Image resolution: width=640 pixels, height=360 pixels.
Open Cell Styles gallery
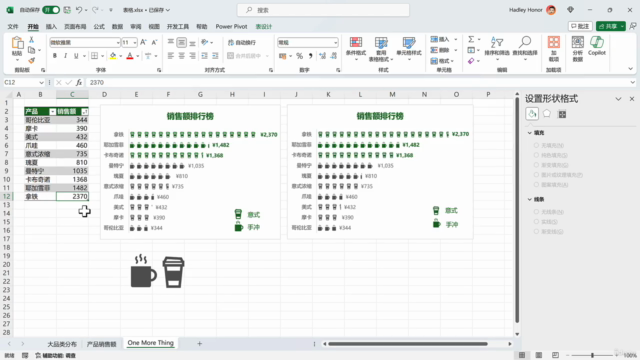click(409, 49)
